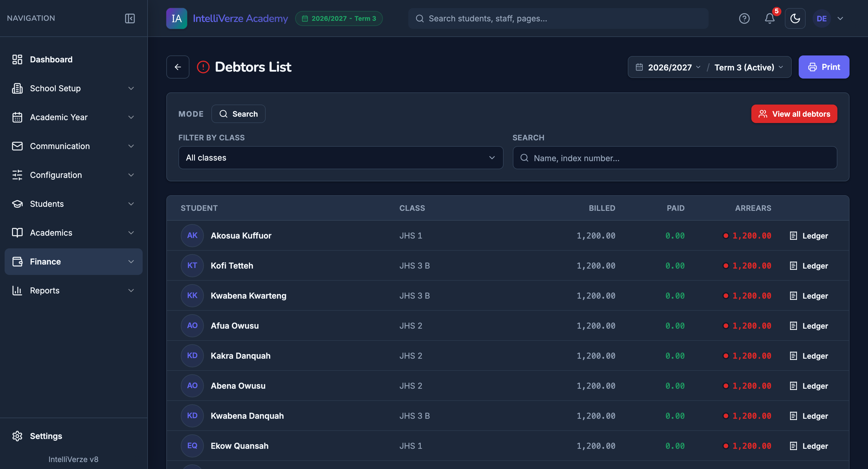Select student name Afua Owusu
The image size is (868, 469).
click(235, 326)
